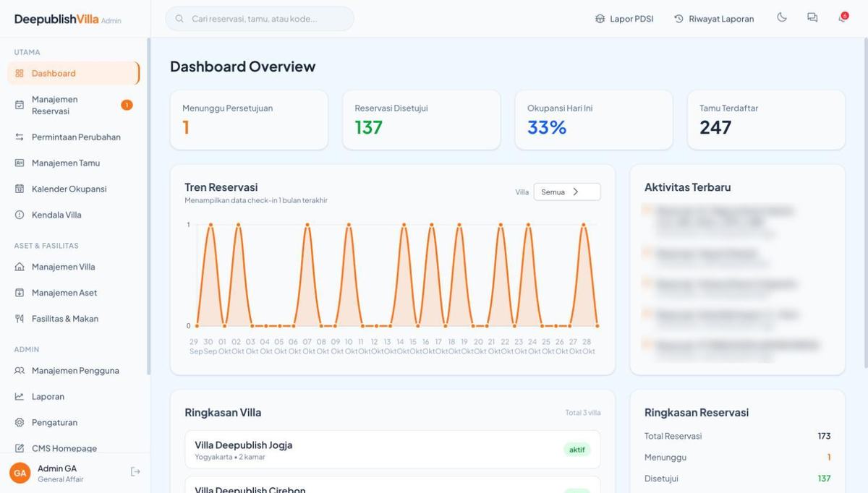This screenshot has height=493, width=868.
Task: Click Villa Deepublish Jogja row
Action: 393,450
